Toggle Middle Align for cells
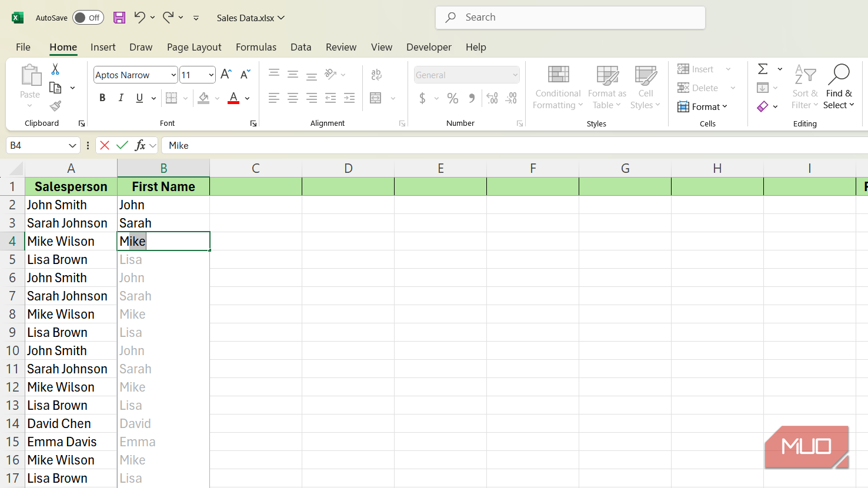This screenshot has height=488, width=868. click(293, 74)
